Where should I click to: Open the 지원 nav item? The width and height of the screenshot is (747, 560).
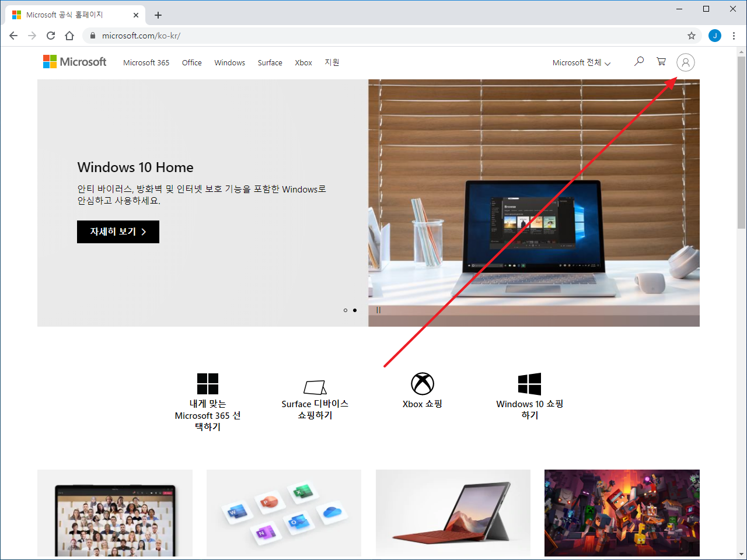pos(332,62)
